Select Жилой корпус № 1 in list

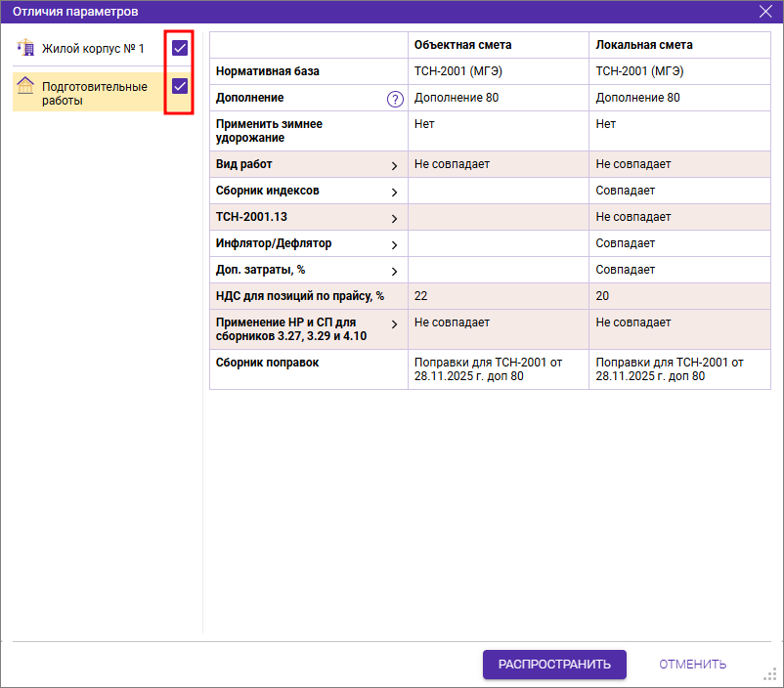tap(93, 48)
